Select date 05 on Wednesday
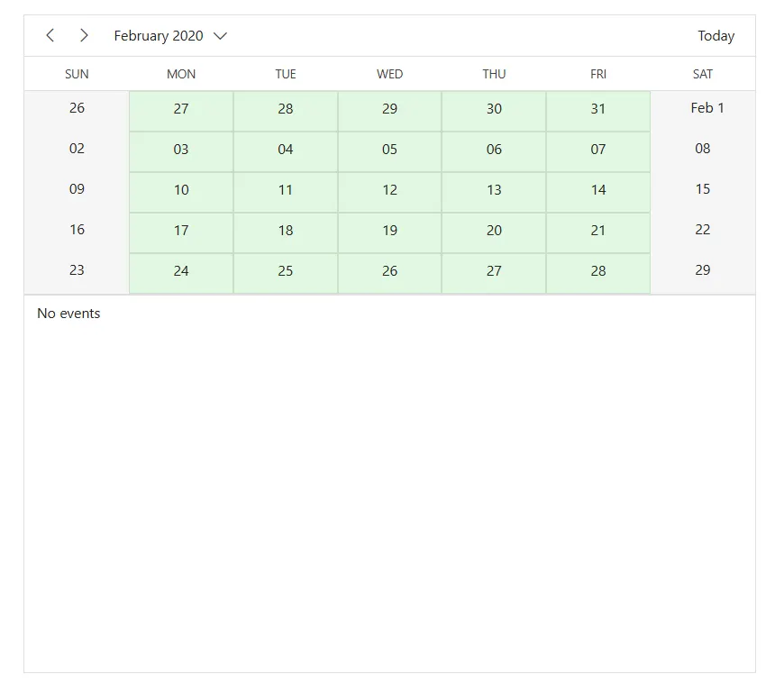Viewport: 784px width, 692px height. pos(389,151)
